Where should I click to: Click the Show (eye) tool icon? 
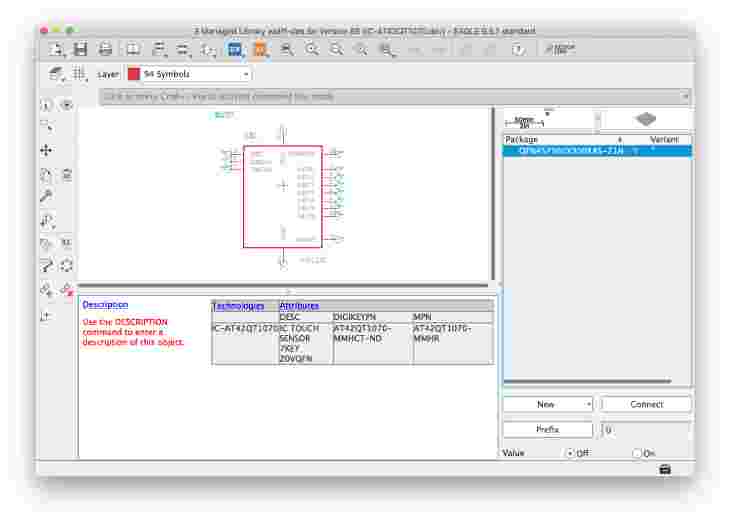(x=66, y=105)
